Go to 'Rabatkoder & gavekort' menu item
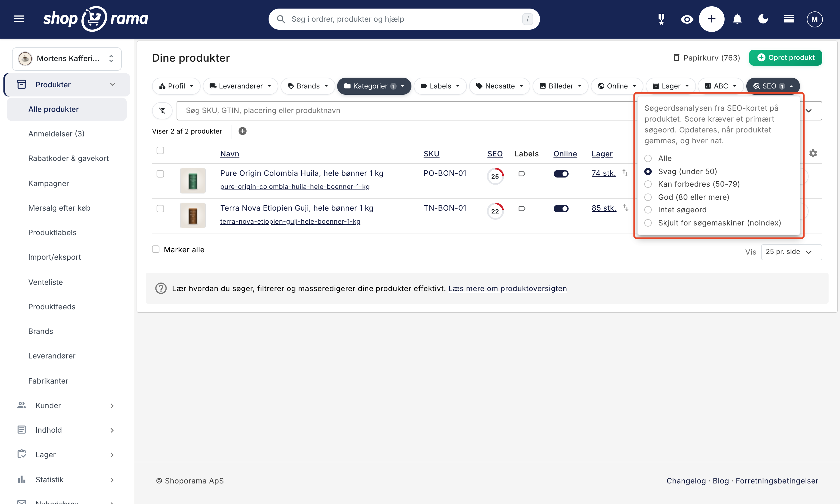Viewport: 840px width, 504px height. (68, 158)
